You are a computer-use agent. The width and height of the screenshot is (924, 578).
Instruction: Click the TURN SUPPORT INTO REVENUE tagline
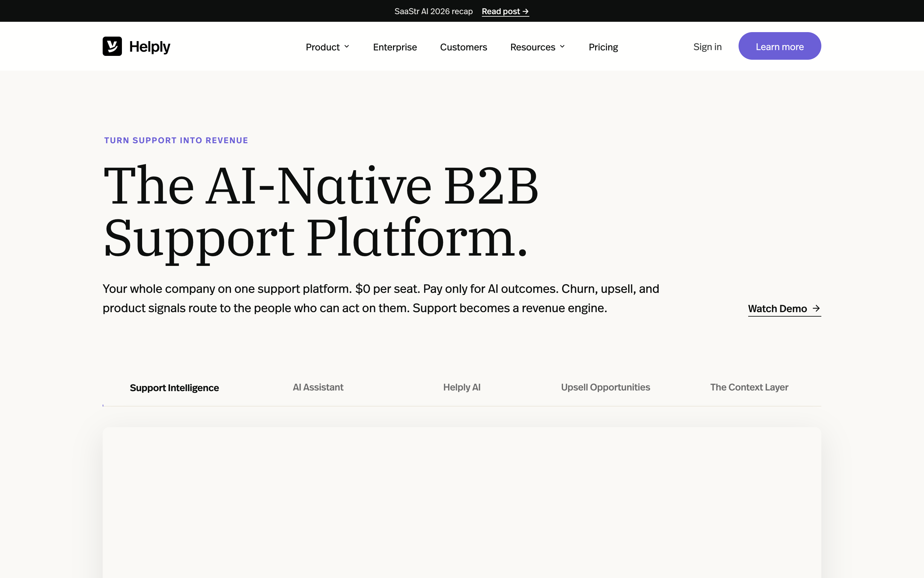point(176,140)
